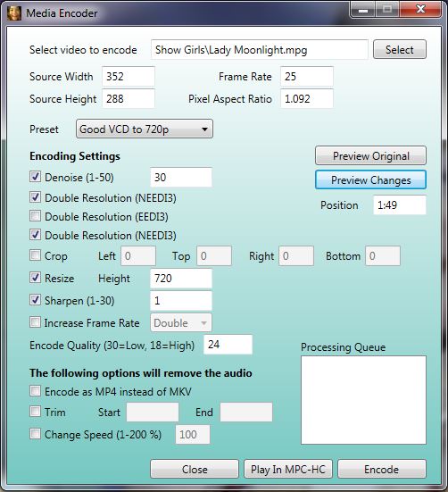Click the Preview Changes button

coord(370,179)
